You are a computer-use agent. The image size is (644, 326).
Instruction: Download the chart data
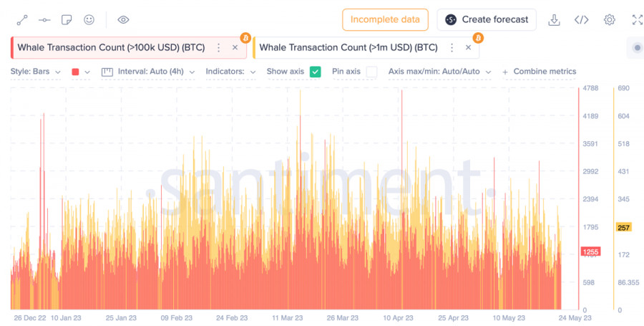click(554, 20)
